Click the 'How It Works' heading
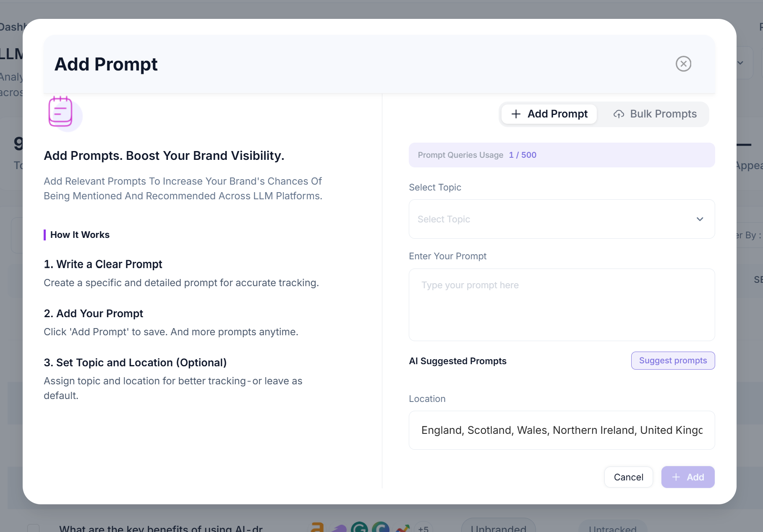Image resolution: width=763 pixels, height=532 pixels. (x=80, y=235)
